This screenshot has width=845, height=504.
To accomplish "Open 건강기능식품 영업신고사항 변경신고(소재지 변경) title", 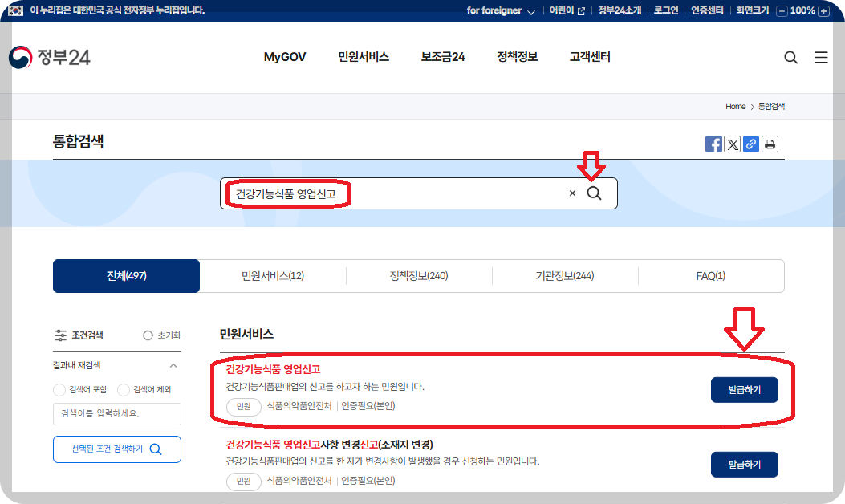I will pyautogui.click(x=329, y=445).
